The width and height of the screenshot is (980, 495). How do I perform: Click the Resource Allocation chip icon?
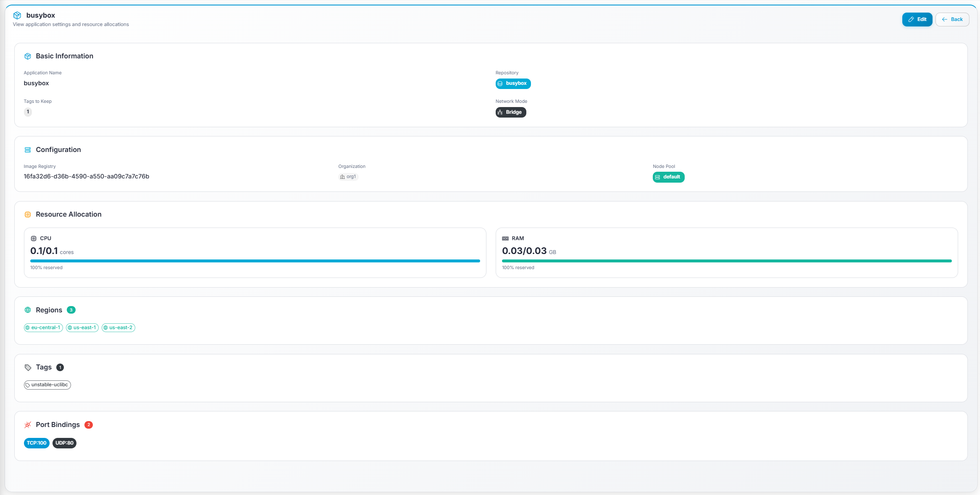28,214
